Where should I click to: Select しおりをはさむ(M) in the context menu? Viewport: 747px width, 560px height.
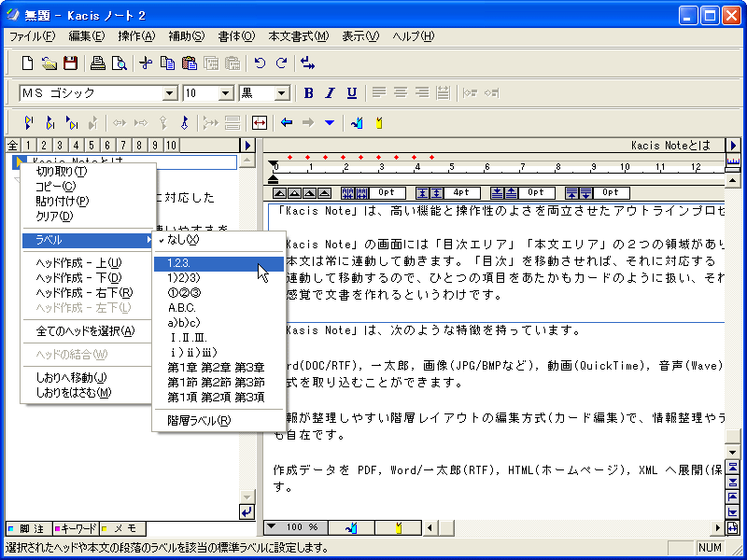(x=88, y=392)
